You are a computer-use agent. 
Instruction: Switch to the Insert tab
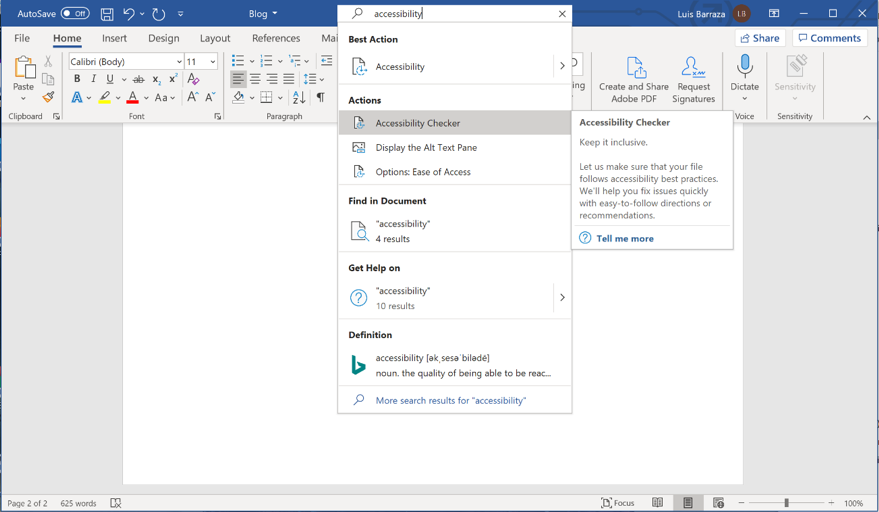(114, 38)
